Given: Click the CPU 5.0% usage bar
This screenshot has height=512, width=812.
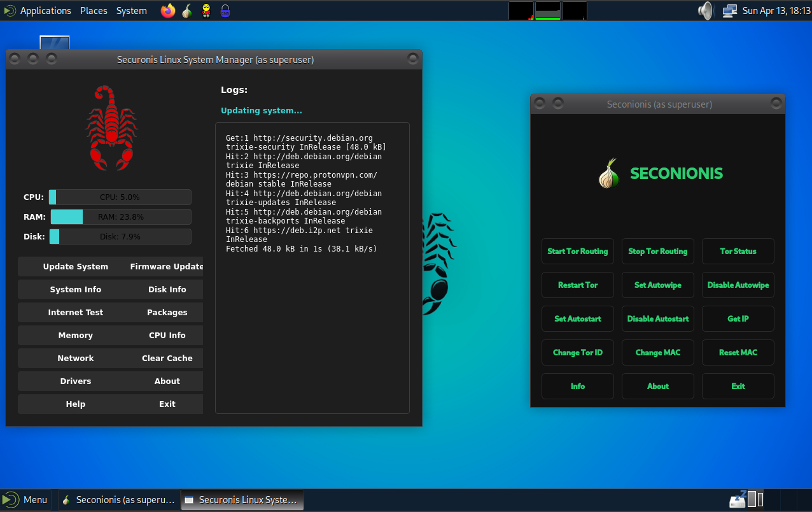Looking at the screenshot, I should [120, 197].
